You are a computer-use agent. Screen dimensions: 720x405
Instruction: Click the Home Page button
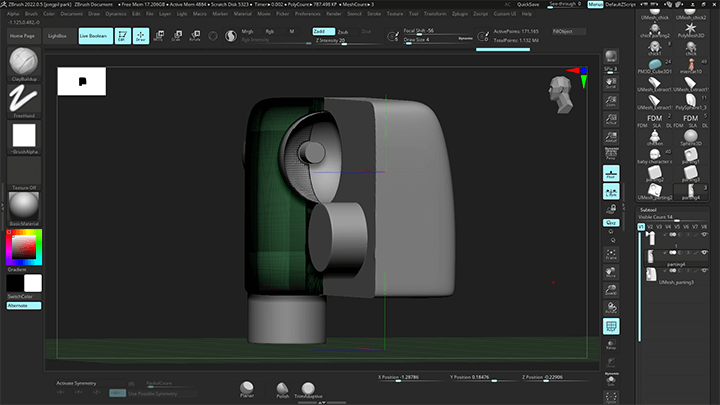pos(22,36)
